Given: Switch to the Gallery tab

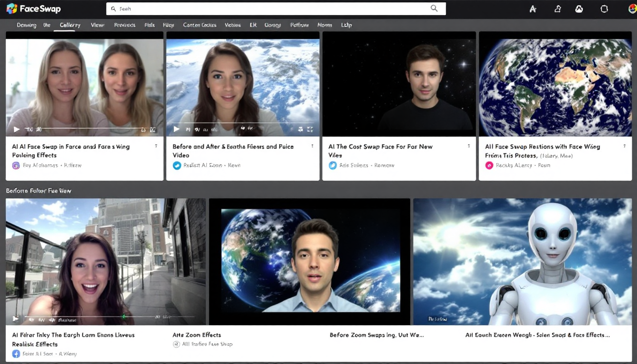Looking at the screenshot, I should coord(70,25).
